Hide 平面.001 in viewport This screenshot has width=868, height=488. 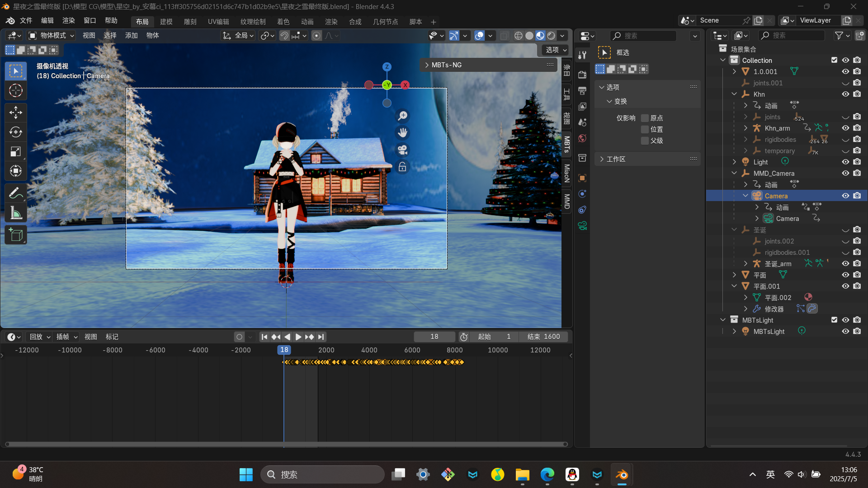point(845,286)
